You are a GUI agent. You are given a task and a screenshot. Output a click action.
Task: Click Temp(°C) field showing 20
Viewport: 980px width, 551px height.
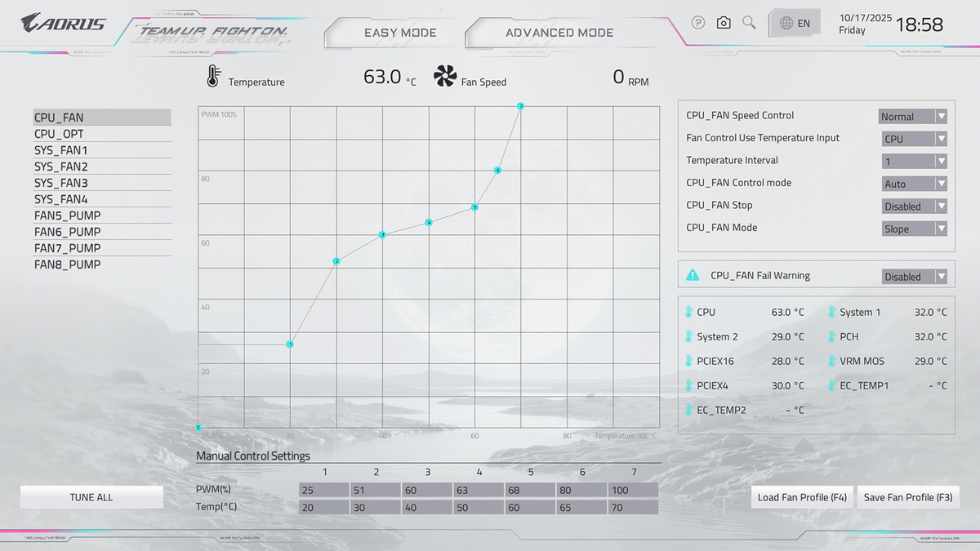tap(324, 507)
